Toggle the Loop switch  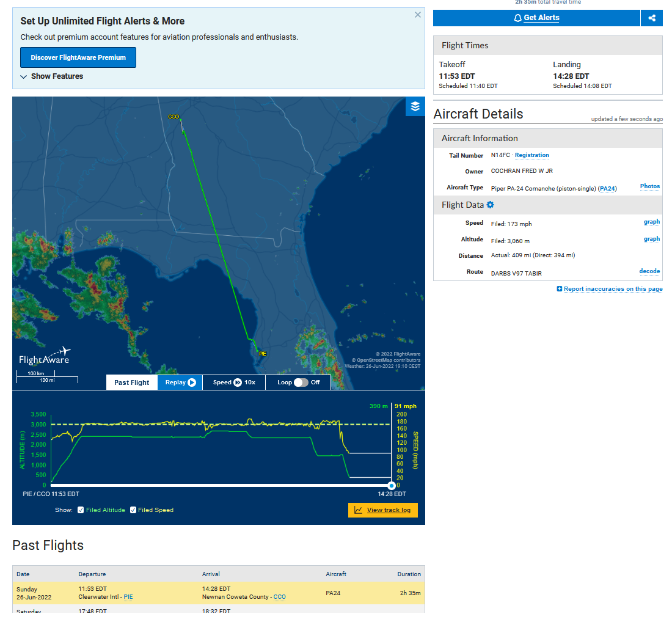[301, 382]
